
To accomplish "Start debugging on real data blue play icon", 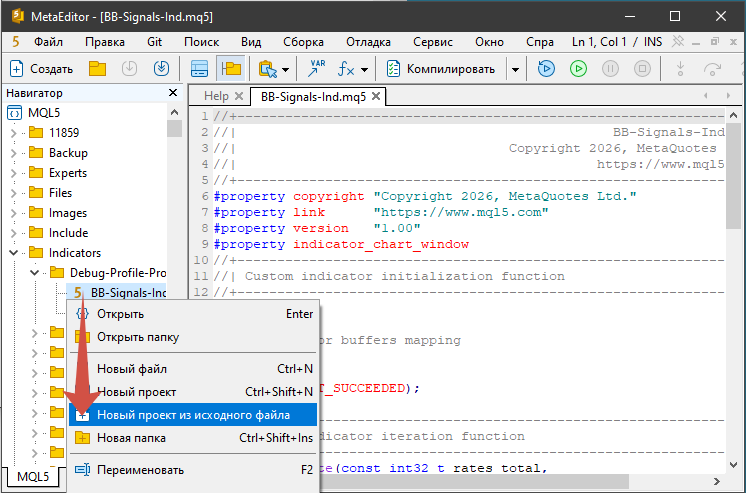I will pos(546,69).
